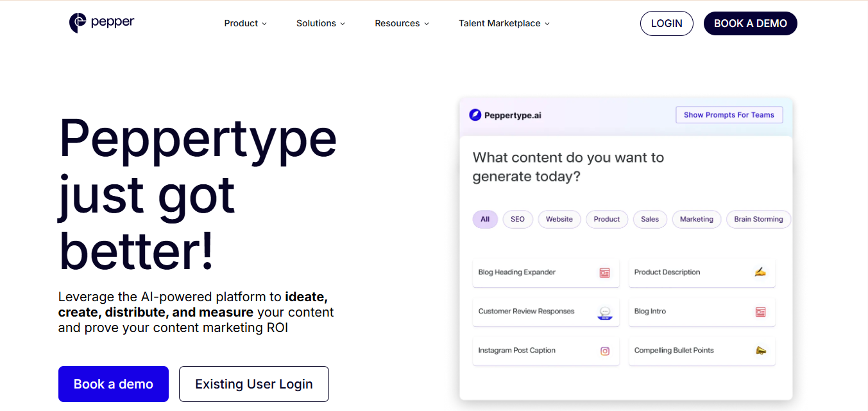868x411 pixels.
Task: Open the Product Description card
Action: (702, 273)
